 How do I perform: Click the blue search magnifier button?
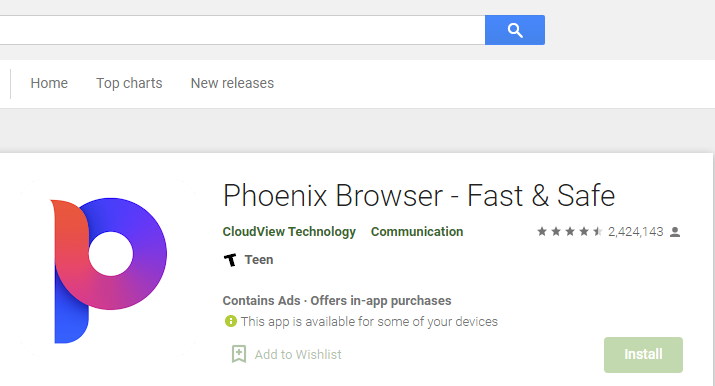514,30
